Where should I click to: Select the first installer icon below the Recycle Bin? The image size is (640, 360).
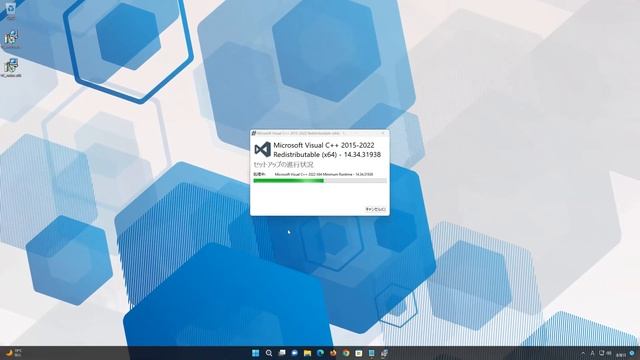click(11, 40)
